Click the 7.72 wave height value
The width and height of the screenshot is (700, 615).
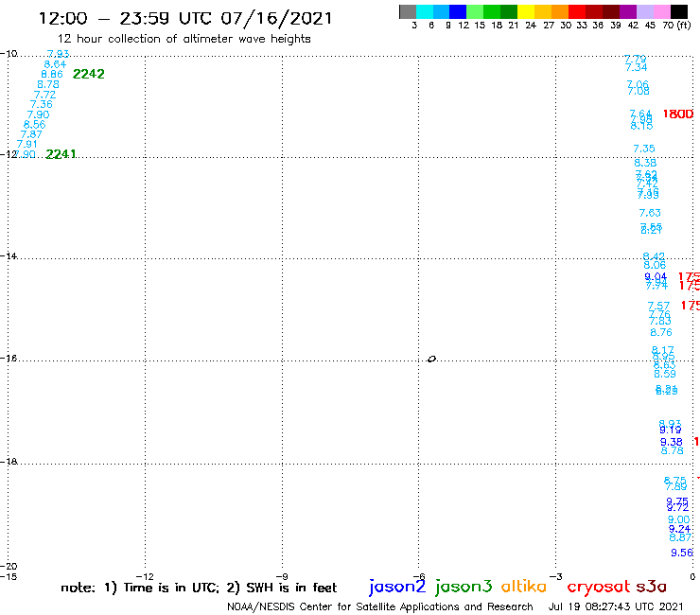click(x=45, y=95)
